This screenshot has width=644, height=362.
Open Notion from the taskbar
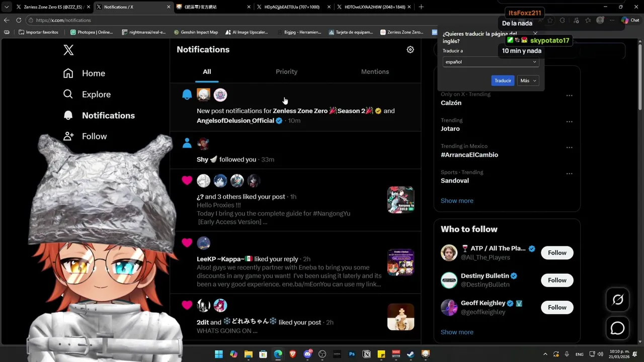(367, 354)
